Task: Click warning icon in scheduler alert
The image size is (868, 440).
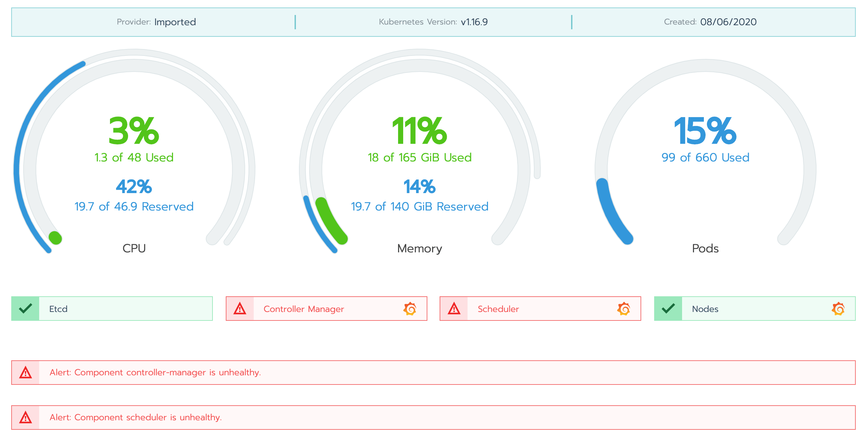Action: (x=26, y=417)
